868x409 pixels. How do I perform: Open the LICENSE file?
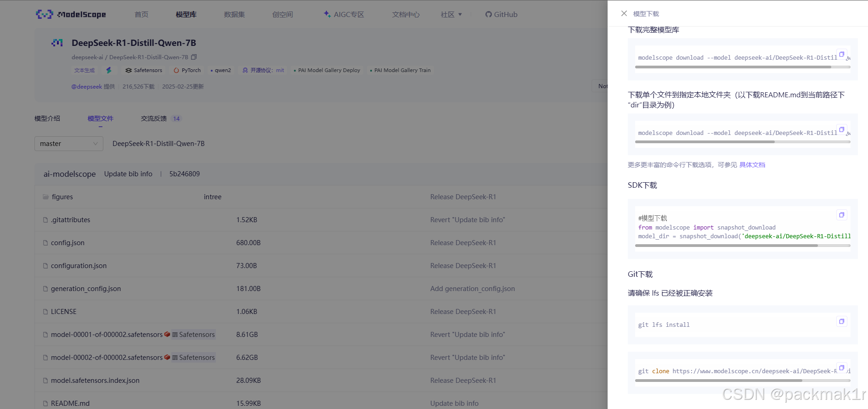click(64, 312)
